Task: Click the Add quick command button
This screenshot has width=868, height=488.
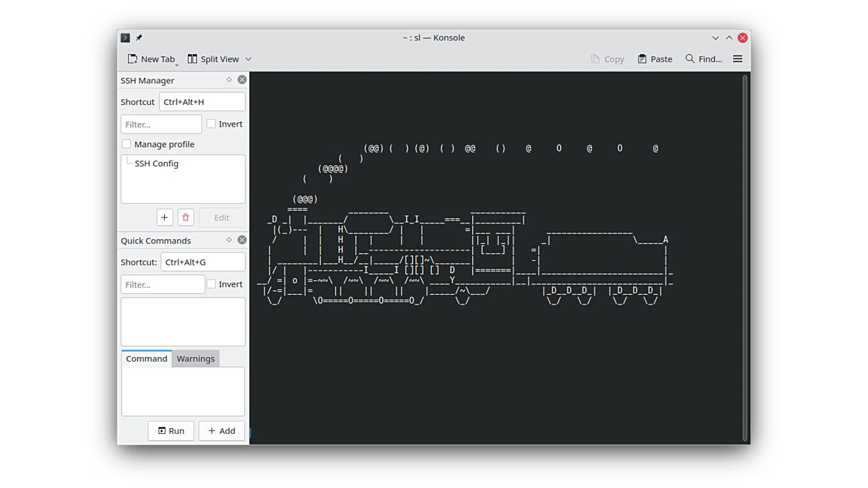Action: tap(221, 431)
